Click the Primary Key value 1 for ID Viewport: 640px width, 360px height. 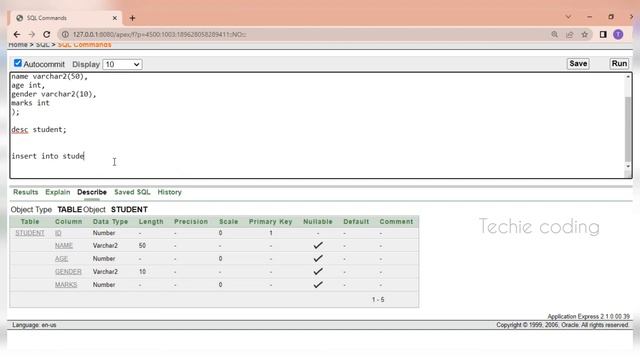tap(271, 233)
